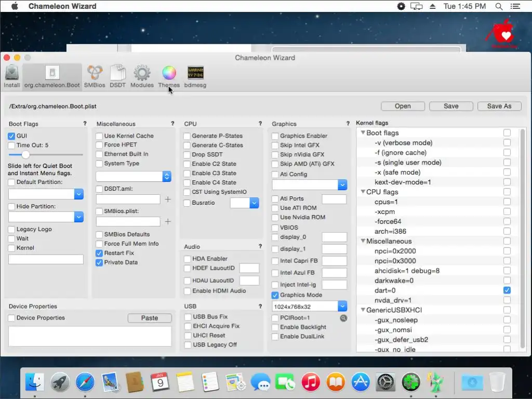Open Notification Center menu bar icon
The height and width of the screenshot is (399, 532).
515,6
